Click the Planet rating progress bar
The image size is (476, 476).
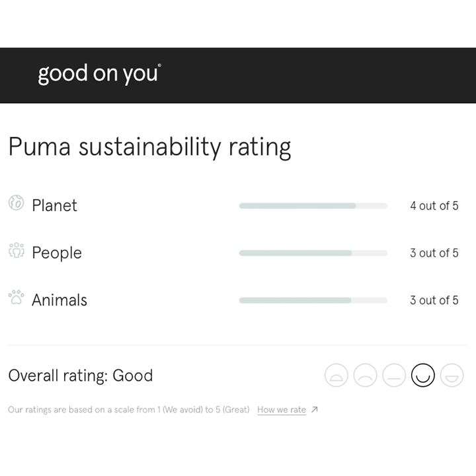tap(313, 206)
